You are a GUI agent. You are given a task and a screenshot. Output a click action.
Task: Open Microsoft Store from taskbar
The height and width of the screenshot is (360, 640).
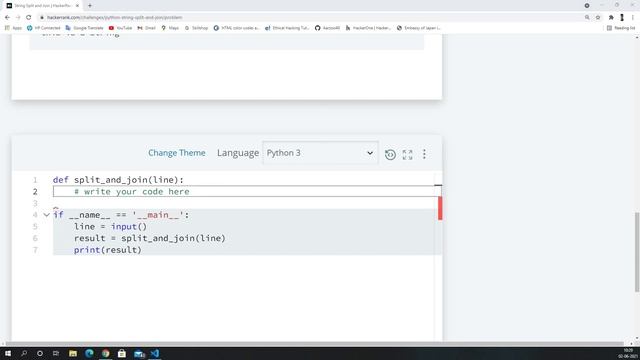[122, 353]
